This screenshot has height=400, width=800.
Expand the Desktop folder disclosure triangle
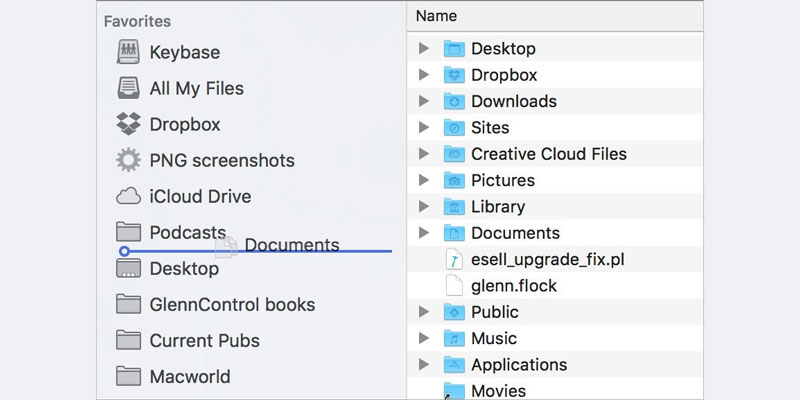[424, 48]
